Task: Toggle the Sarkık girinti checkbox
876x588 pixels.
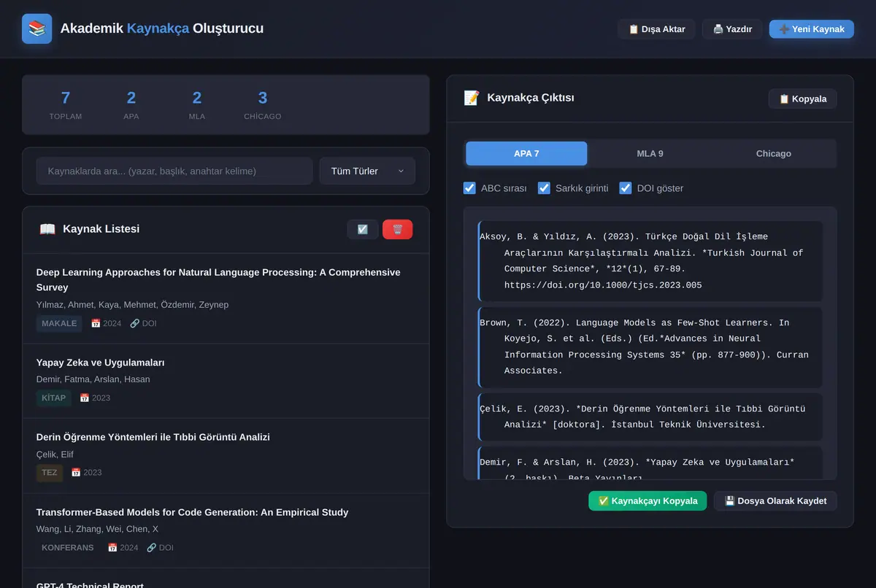Action: point(544,188)
